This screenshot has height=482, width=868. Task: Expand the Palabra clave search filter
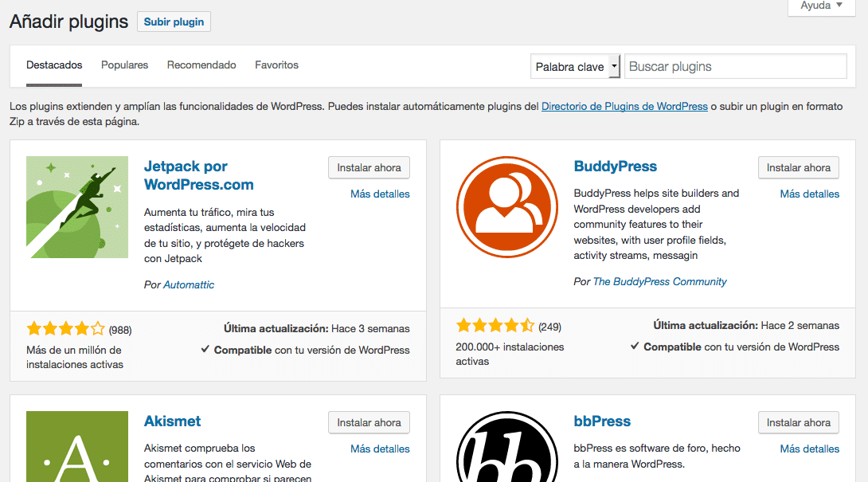tap(576, 67)
